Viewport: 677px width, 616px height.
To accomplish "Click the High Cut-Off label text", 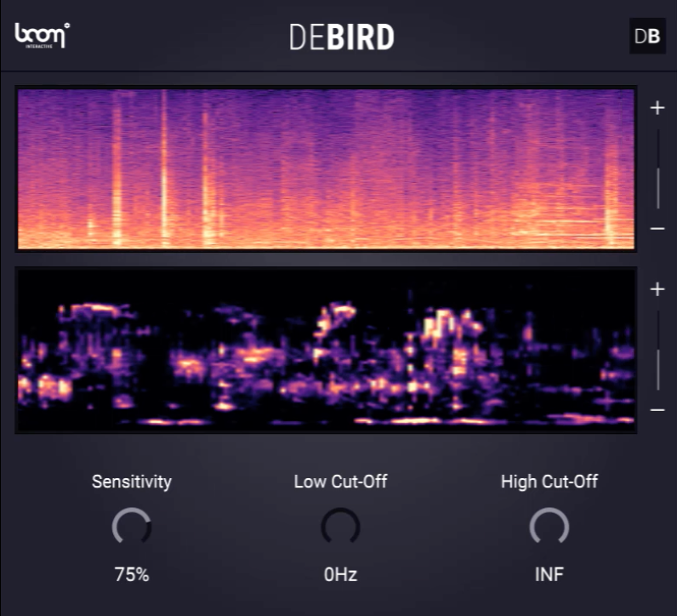I will click(x=549, y=482).
